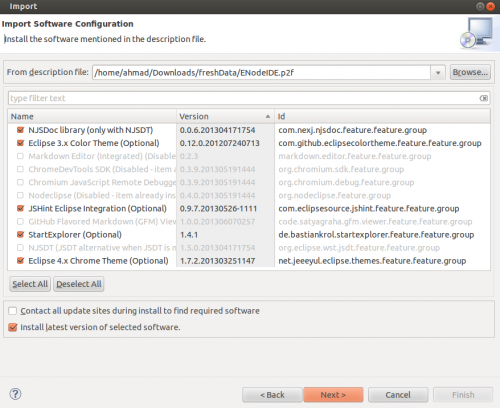Sort the list by Id column
500x408 pixels.
(x=382, y=116)
